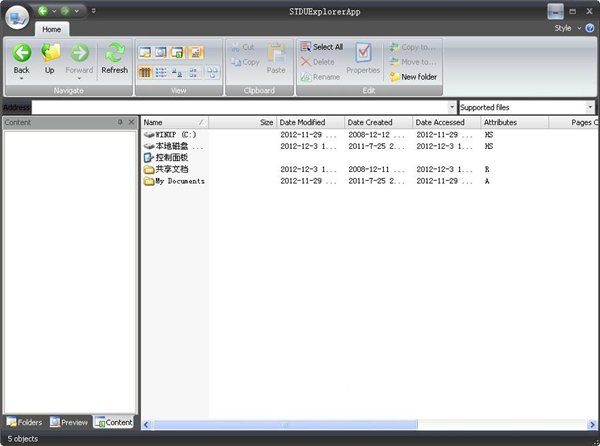This screenshot has width=600, height=446.
Task: Toggle the Folders pane view button in ribbon
Action: point(145,52)
